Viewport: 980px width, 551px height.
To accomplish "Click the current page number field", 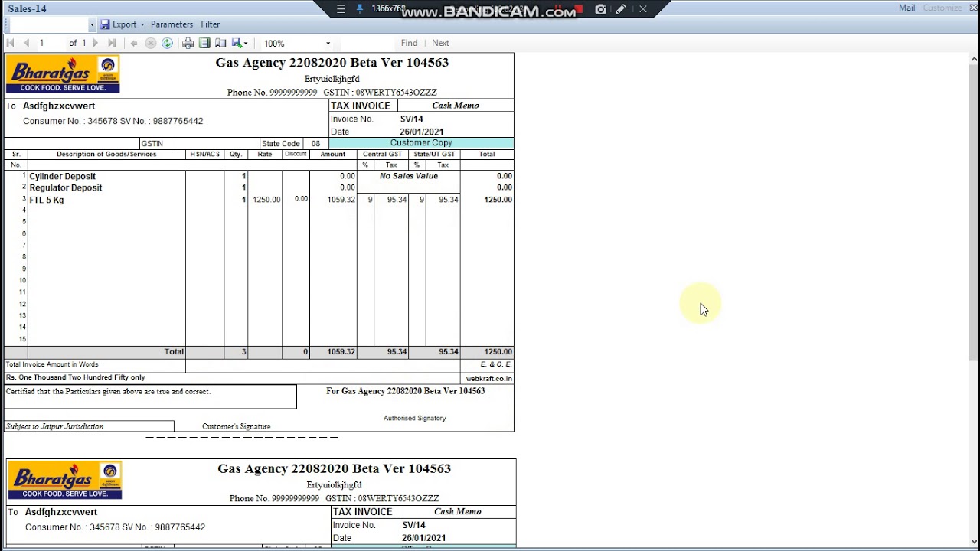I will tap(52, 44).
